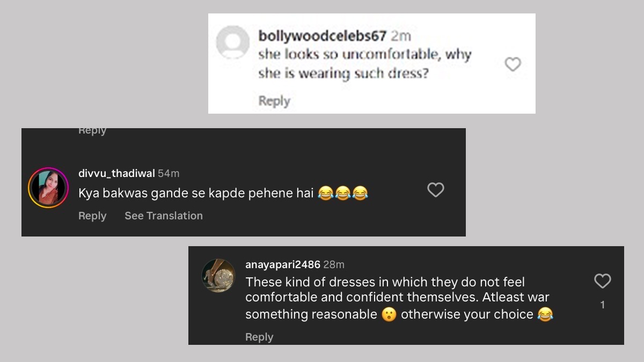Click the 2m timestamp on bollywoodcelebs67's comment
644x362 pixels.
coord(400,36)
